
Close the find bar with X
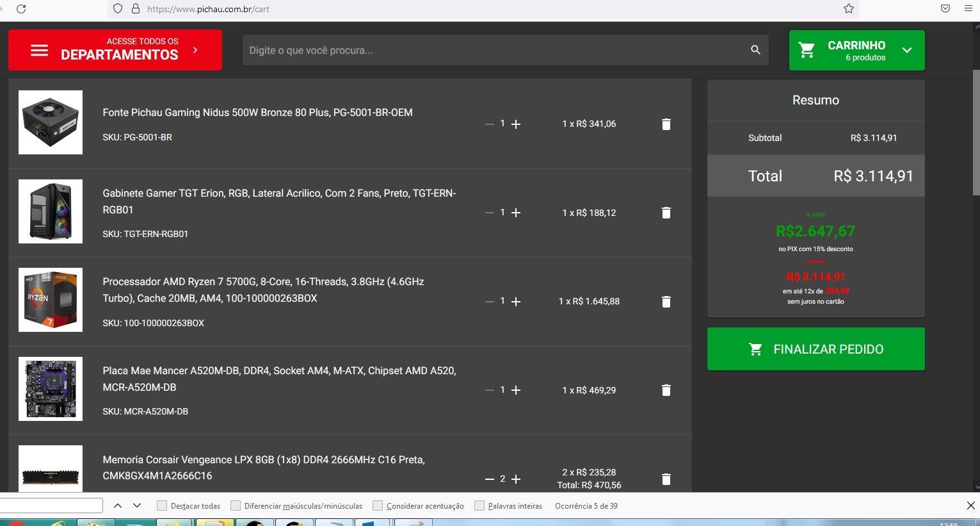point(970,505)
